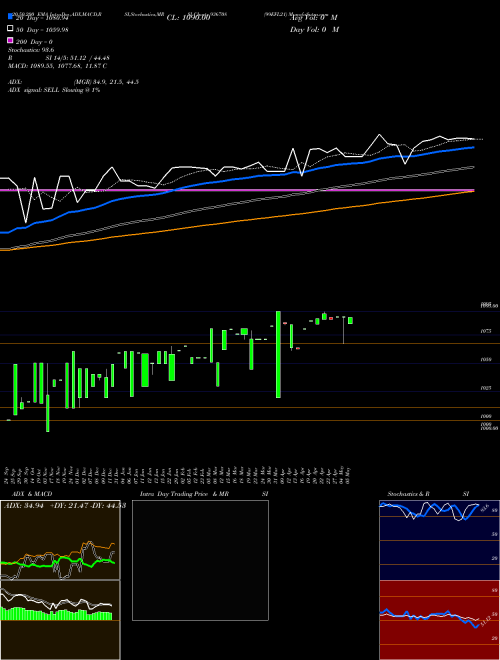500x660 pixels.
Task: Click the '24 Sep' first date label
Action: tap(7, 475)
